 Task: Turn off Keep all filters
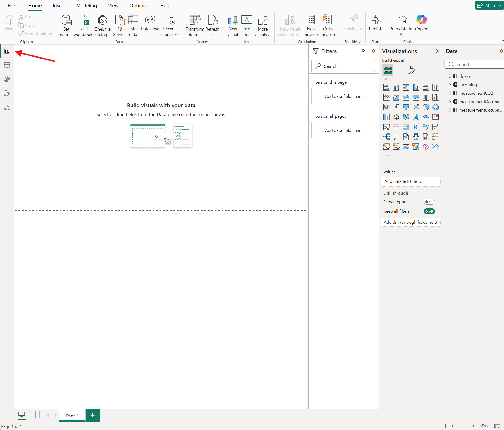[429, 211]
